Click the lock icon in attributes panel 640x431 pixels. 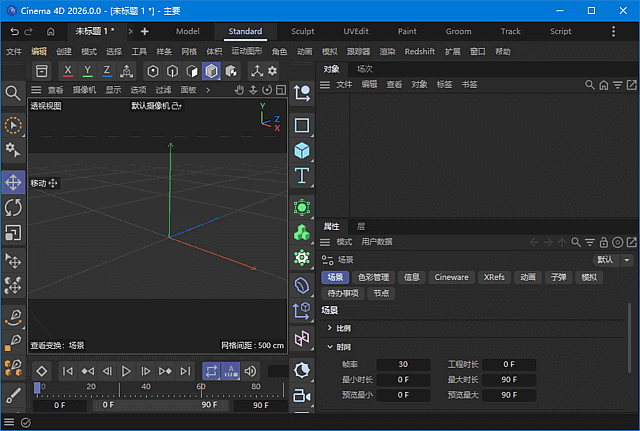[x=604, y=242]
